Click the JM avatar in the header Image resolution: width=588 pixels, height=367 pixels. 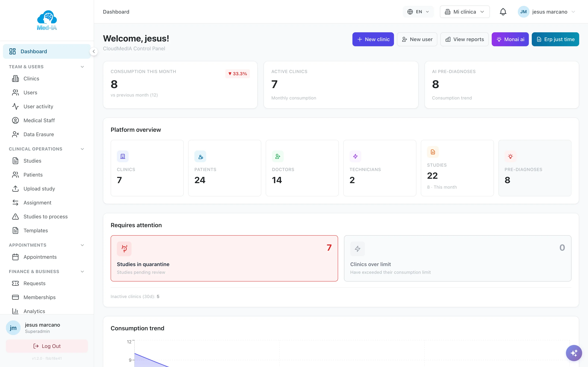coord(523,12)
